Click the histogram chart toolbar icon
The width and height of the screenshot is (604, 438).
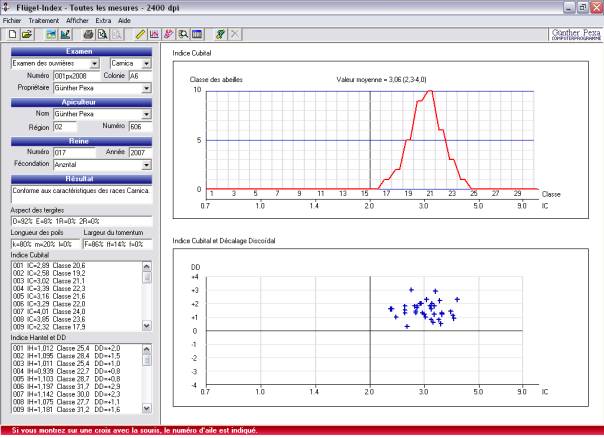154,34
